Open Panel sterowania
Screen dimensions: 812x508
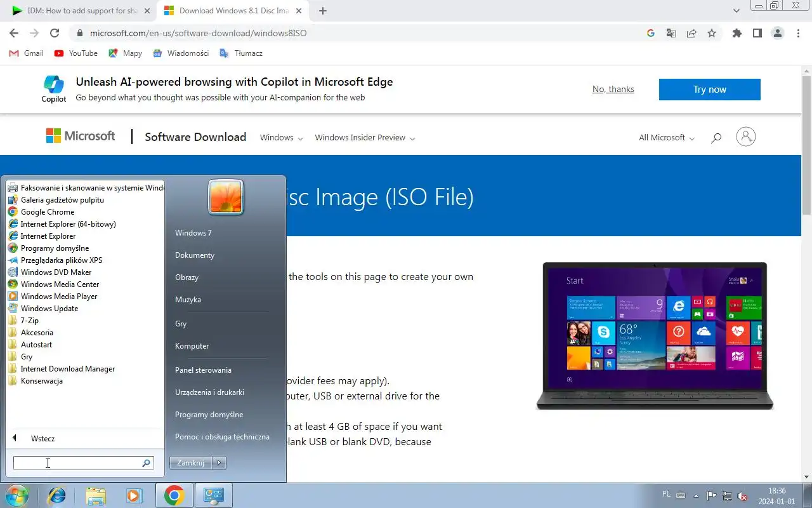pos(204,370)
